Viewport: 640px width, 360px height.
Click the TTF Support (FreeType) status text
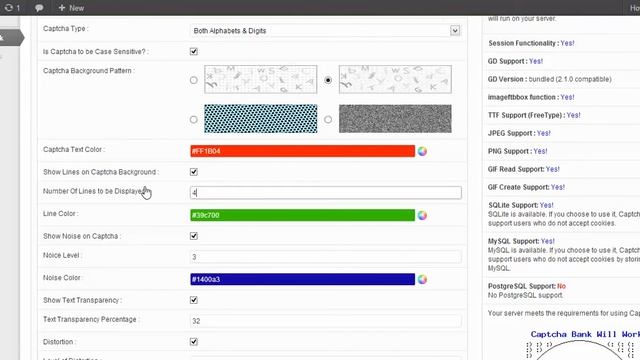[534, 115]
